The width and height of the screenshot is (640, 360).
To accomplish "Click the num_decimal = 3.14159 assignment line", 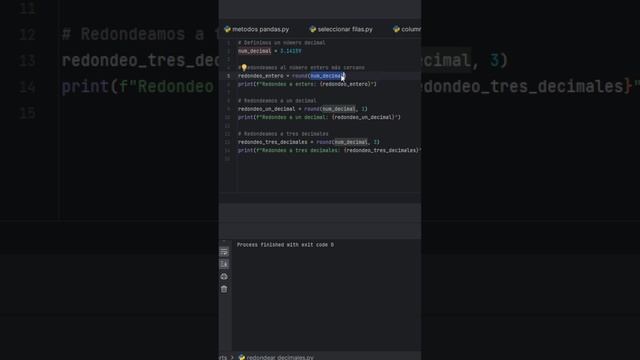I will [x=270, y=51].
